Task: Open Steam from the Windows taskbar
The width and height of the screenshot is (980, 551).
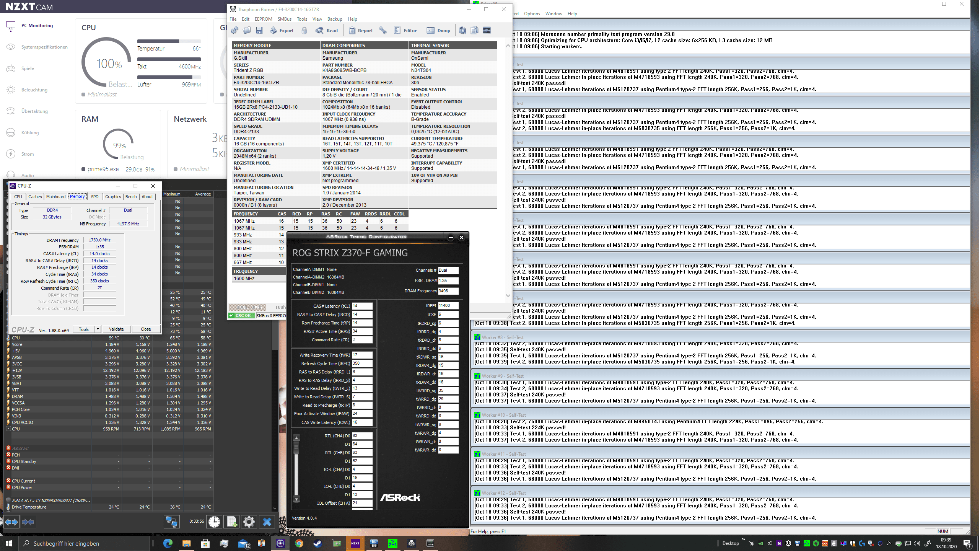Action: 317,543
